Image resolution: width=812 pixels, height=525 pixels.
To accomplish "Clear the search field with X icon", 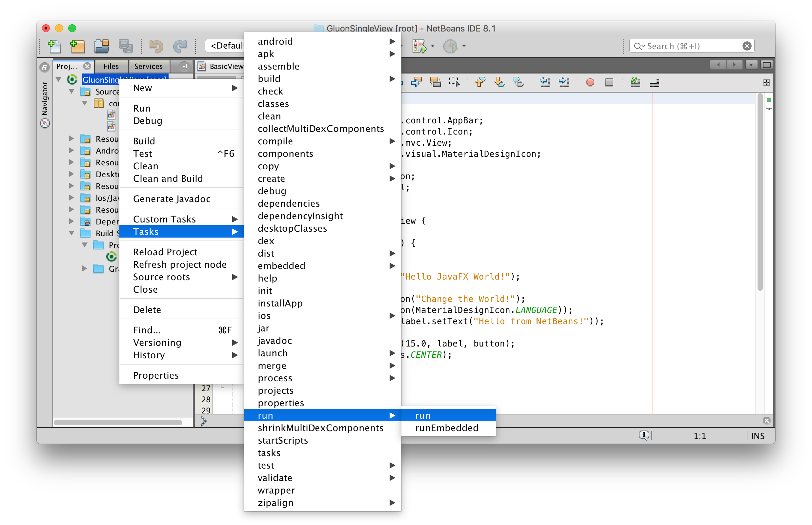I will point(747,46).
